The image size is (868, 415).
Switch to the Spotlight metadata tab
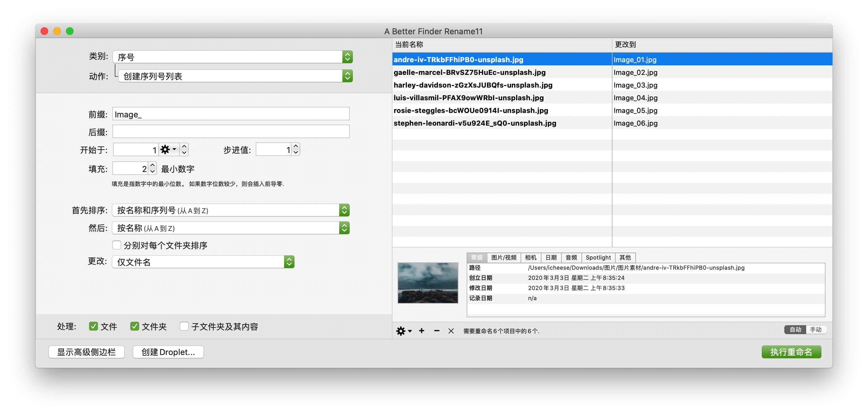point(598,258)
